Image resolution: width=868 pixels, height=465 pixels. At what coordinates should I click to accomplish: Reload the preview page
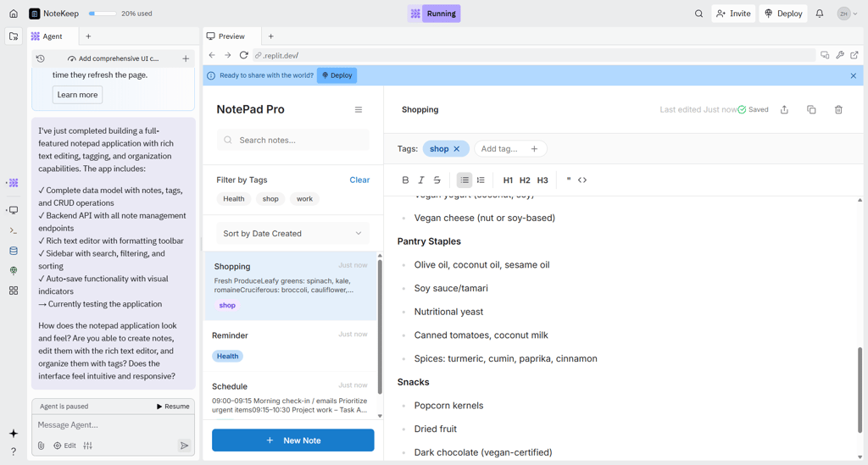click(243, 55)
